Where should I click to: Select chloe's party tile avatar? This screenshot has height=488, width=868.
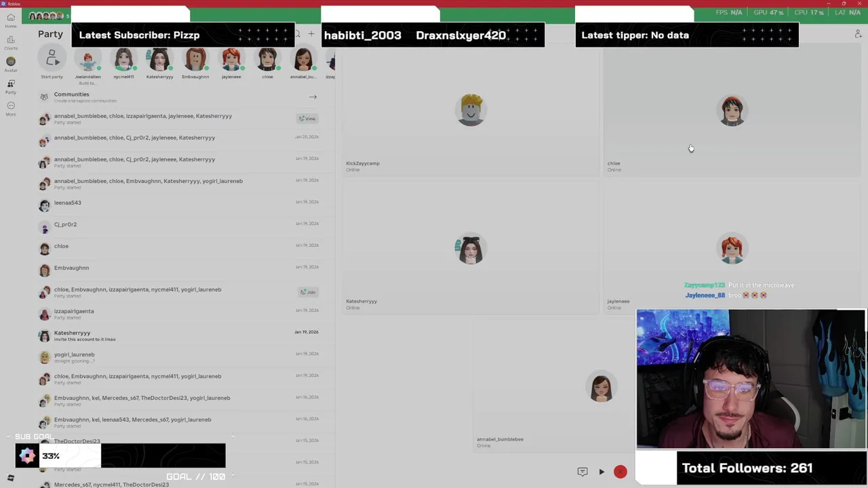coord(732,110)
